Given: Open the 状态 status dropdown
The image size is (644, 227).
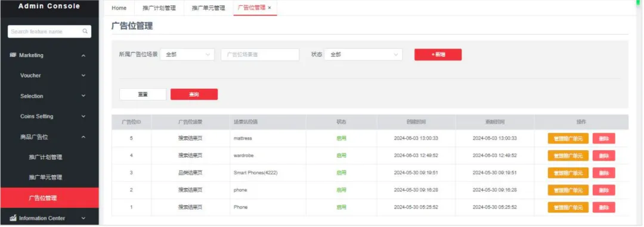Looking at the screenshot, I should [x=363, y=55].
